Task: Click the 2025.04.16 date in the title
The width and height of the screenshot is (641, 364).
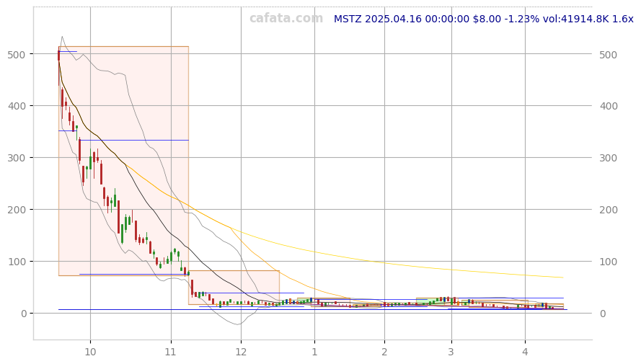Action: [x=393, y=19]
